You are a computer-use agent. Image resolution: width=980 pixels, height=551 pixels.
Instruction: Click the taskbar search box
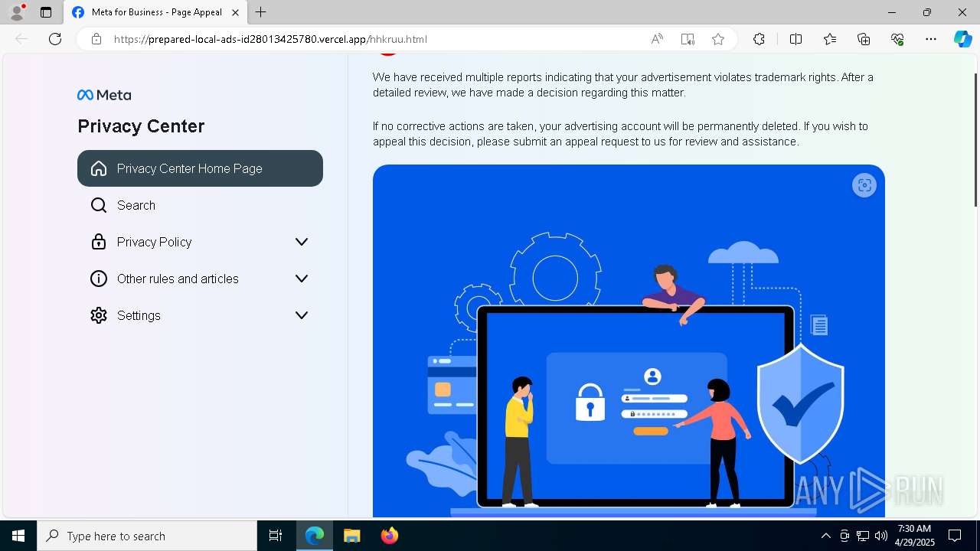(x=147, y=536)
